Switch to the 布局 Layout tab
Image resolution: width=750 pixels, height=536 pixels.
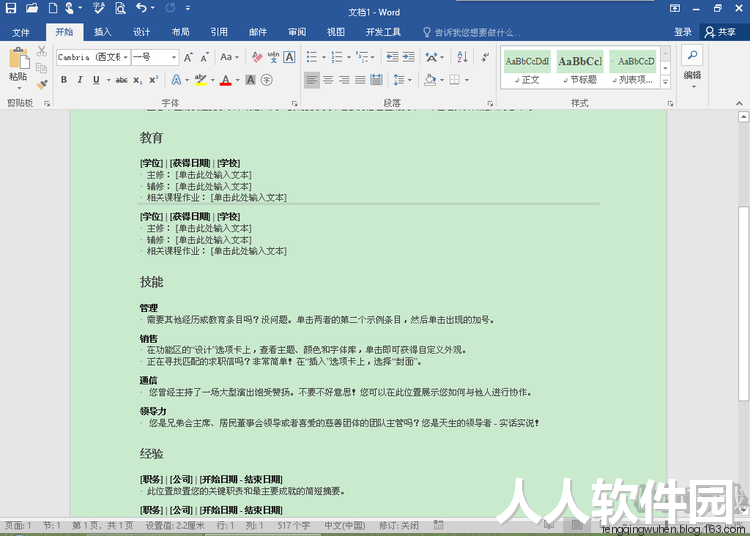point(180,32)
